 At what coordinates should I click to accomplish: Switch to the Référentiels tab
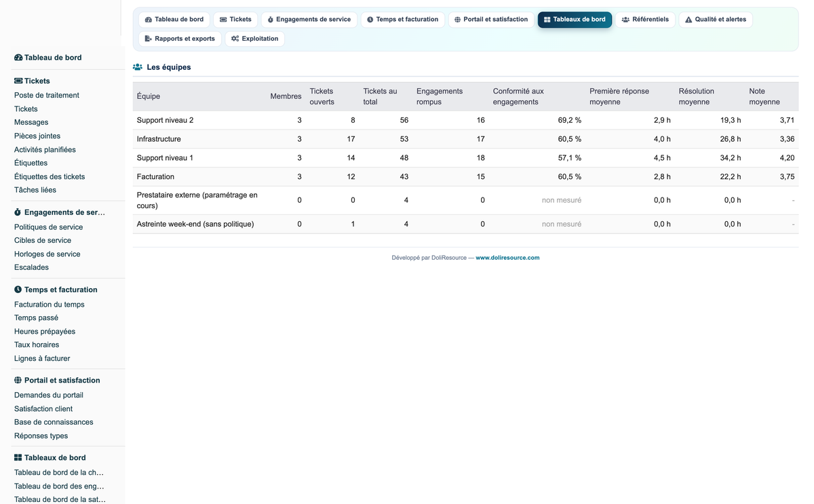pos(644,20)
